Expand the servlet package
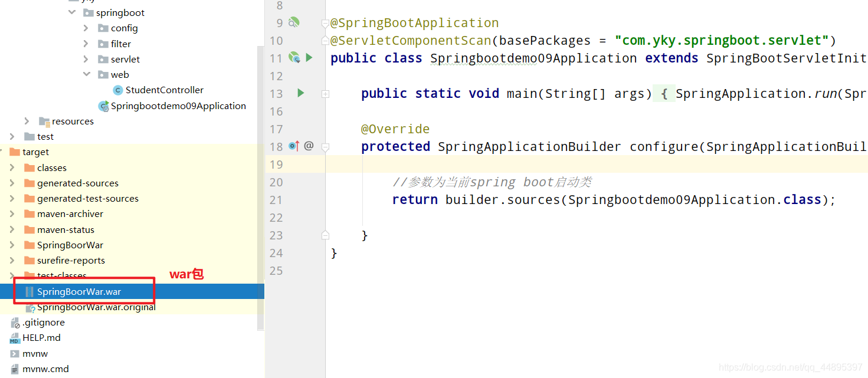 [86, 59]
